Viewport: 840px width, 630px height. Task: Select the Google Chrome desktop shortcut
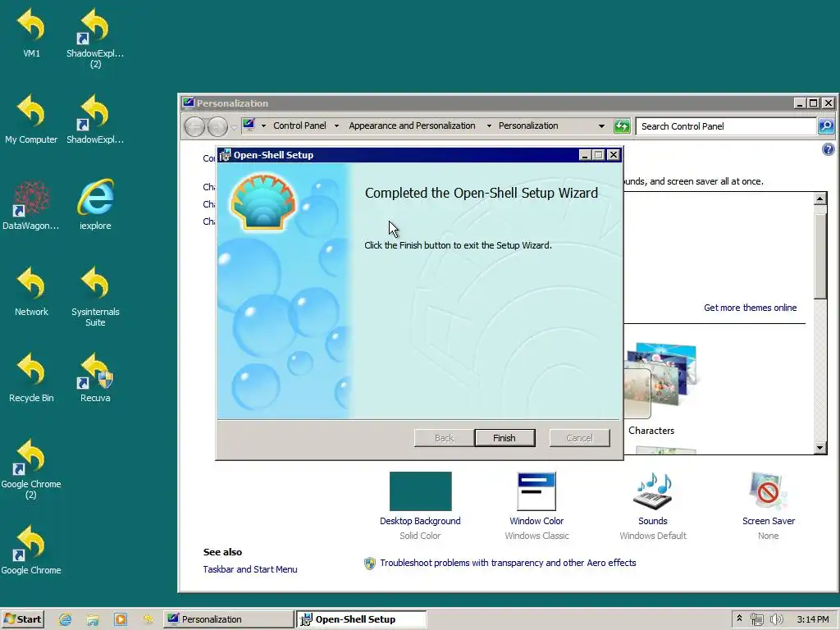31,550
